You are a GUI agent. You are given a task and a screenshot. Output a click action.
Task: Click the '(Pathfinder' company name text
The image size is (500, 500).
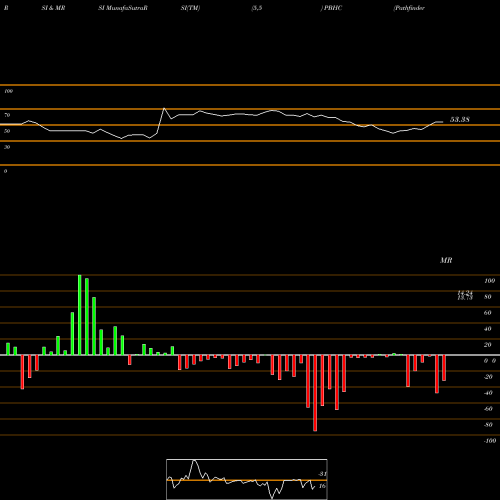tap(409, 8)
